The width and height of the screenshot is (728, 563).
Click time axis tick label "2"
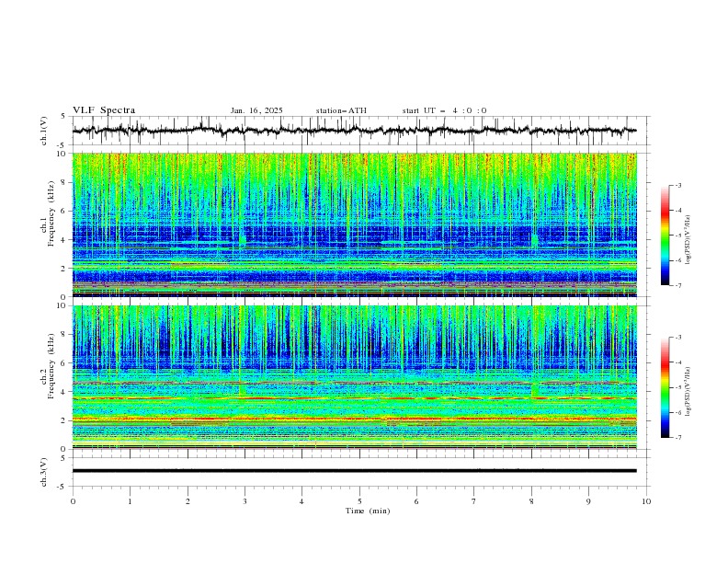188,501
